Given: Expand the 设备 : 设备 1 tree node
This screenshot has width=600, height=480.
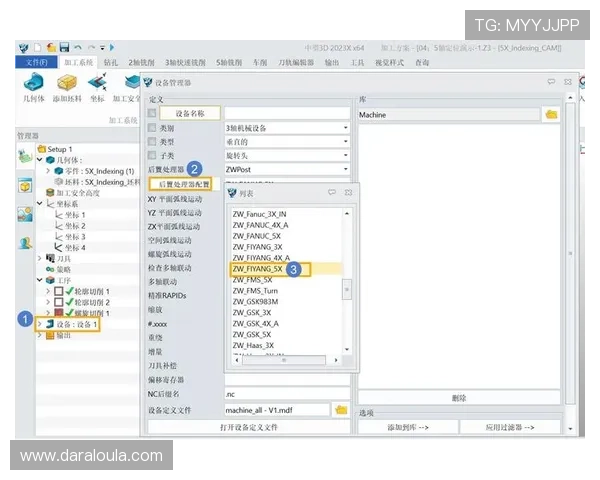Looking at the screenshot, I should pyautogui.click(x=40, y=324).
